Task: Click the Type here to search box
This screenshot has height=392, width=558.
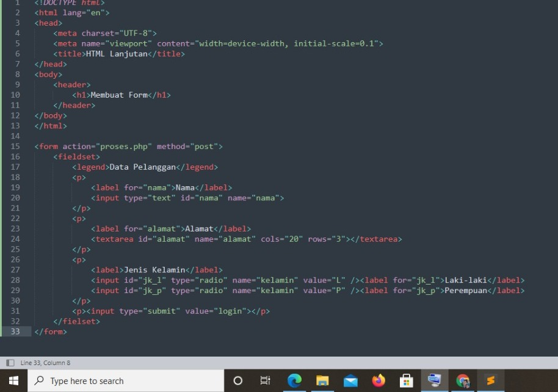Action: pyautogui.click(x=122, y=381)
